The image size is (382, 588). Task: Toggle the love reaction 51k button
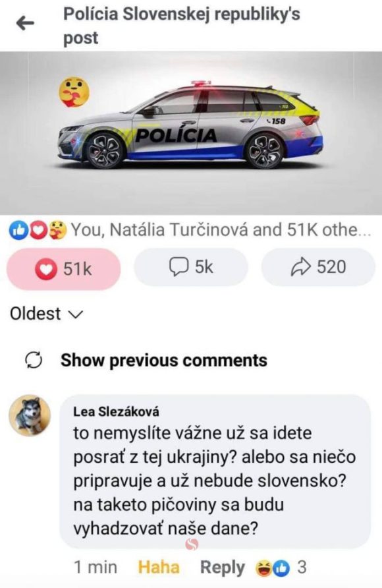pos(64,268)
